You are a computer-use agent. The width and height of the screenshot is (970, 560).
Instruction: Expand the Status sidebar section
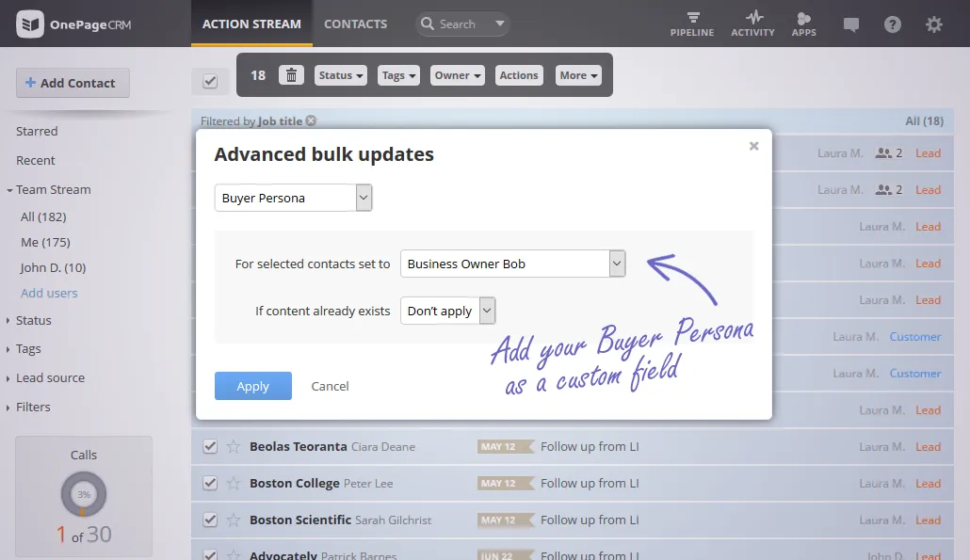8,320
